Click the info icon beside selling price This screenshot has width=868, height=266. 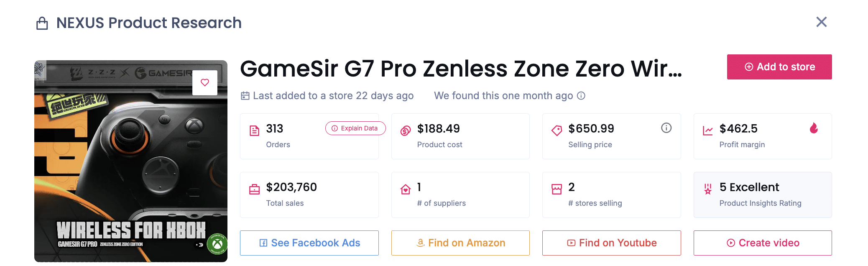click(x=666, y=128)
